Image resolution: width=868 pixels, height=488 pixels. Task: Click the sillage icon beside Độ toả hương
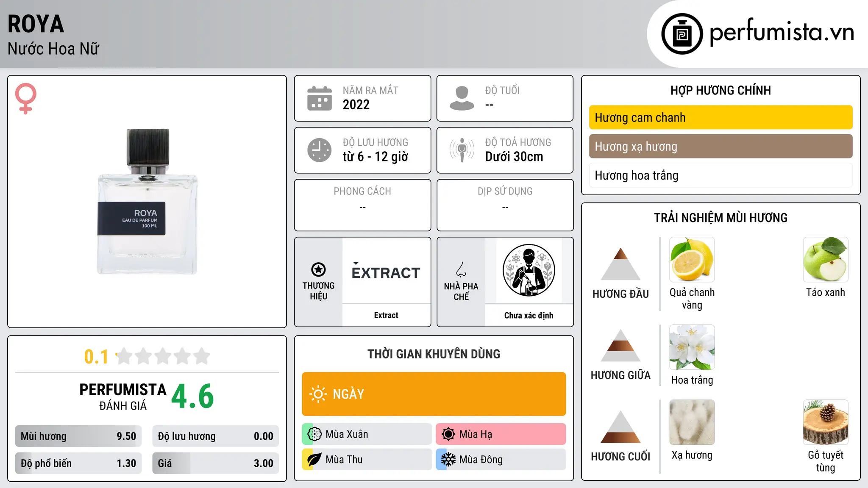coord(462,150)
